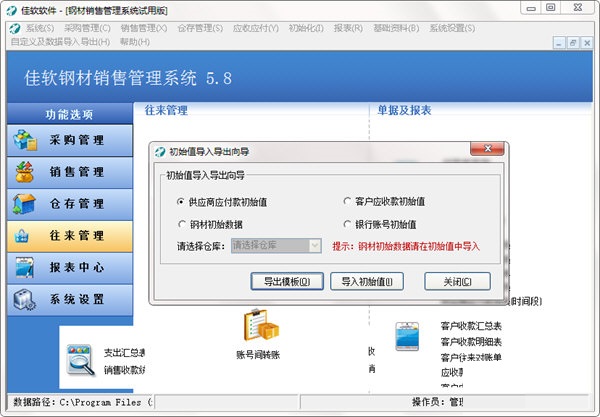Click the 导出模板 button
Screen dimensions: 600x417
pyautogui.click(x=287, y=282)
